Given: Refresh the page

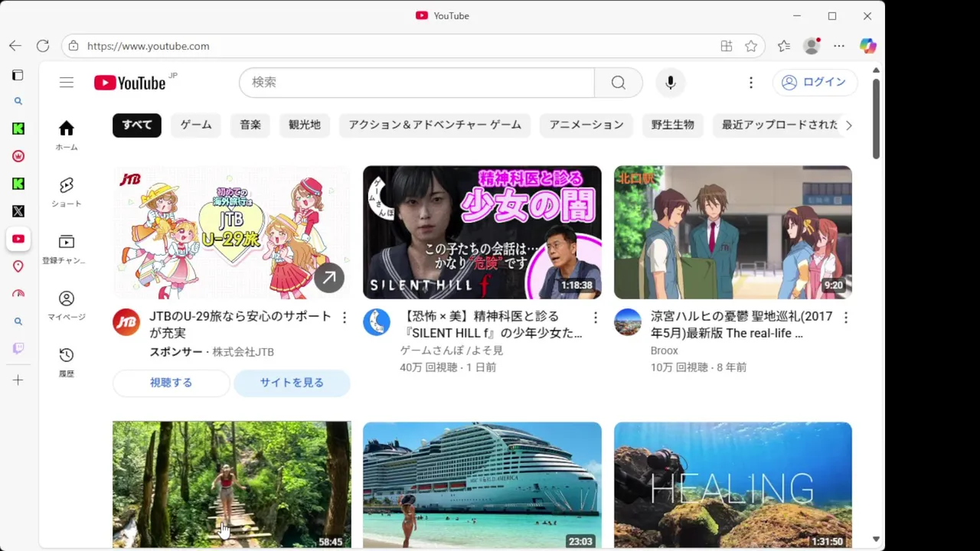Looking at the screenshot, I should [x=43, y=46].
